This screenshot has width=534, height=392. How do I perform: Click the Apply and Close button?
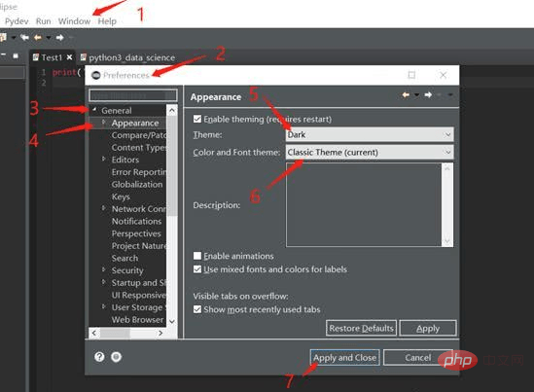[x=344, y=358]
